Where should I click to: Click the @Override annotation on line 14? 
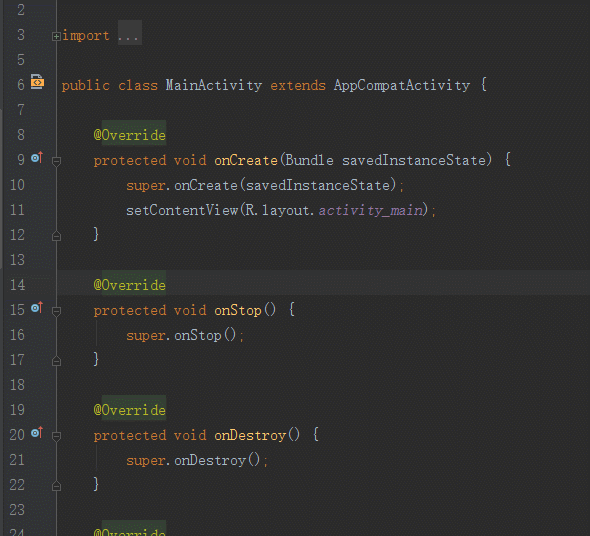[x=130, y=285]
